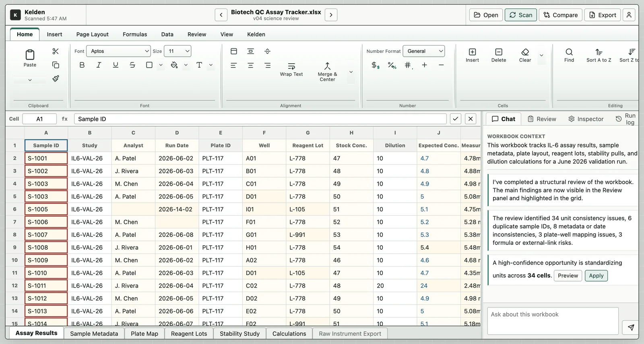Apply currency number format icon

tap(376, 65)
